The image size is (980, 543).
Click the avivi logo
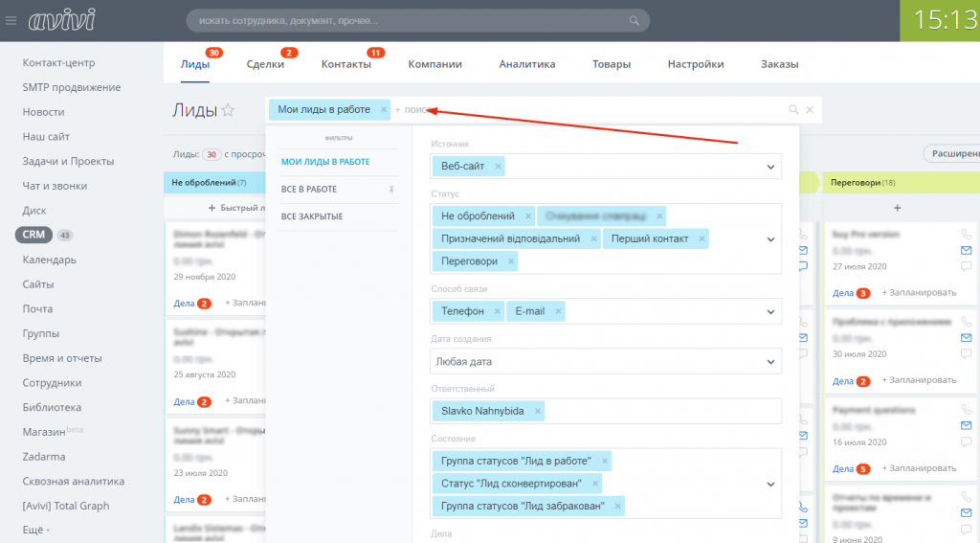62,20
